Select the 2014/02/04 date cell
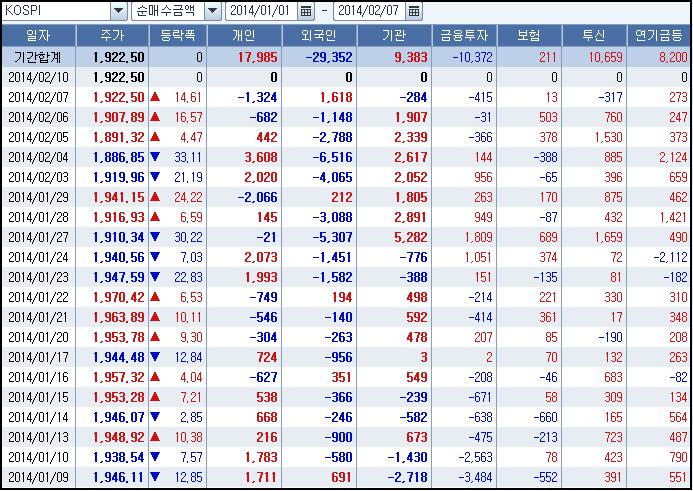Viewport: 693px width, 491px height. coord(38,157)
